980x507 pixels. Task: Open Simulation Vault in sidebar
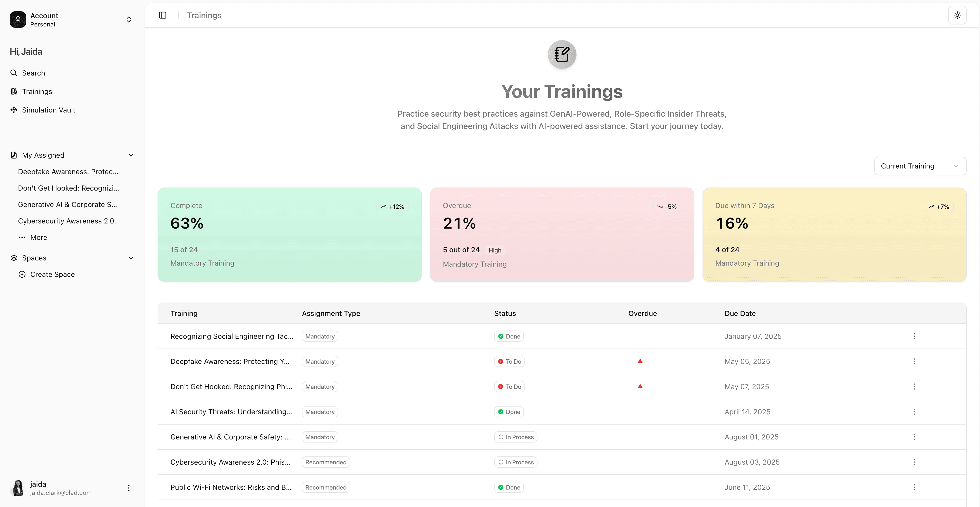click(48, 110)
